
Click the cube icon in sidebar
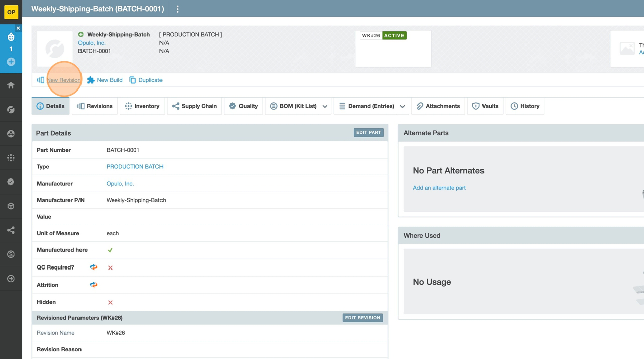[x=11, y=206]
